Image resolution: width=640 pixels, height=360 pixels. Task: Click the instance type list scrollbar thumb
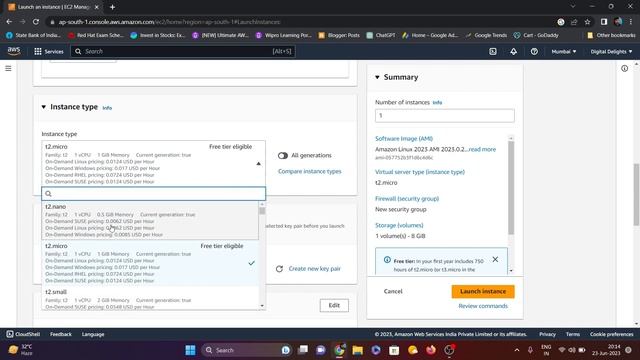click(x=262, y=211)
